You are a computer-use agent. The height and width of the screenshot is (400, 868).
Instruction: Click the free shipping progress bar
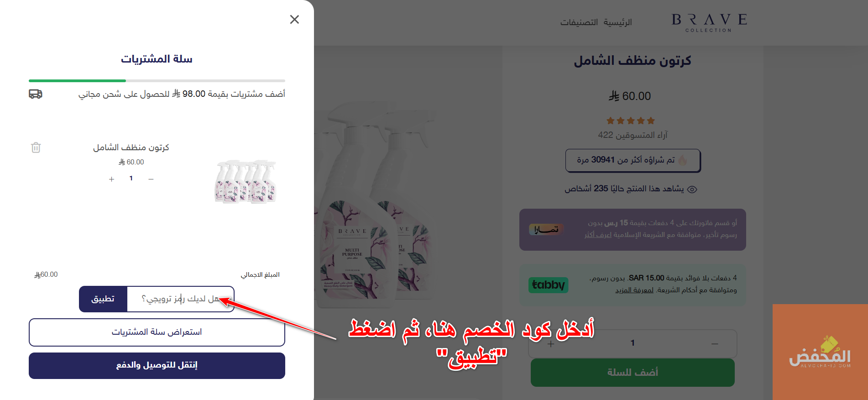[157, 81]
